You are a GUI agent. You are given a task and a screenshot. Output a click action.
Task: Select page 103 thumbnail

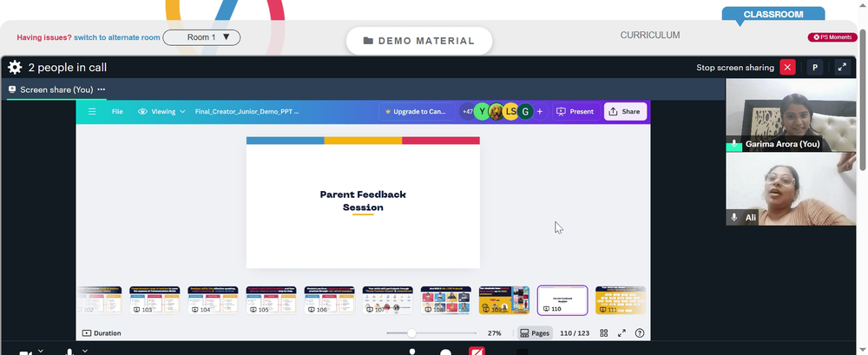[155, 300]
